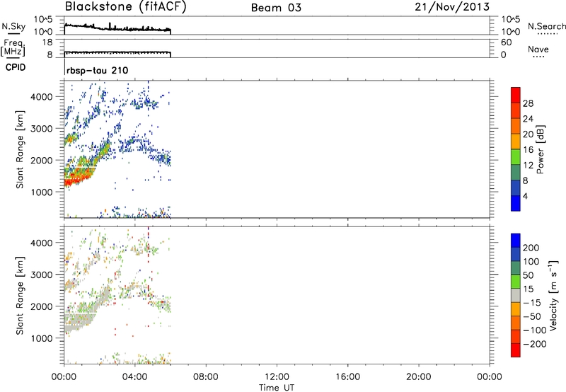The height and width of the screenshot is (392, 566).
Task: Click the "10^5" tick beside N.Sky
Action: [43, 19]
